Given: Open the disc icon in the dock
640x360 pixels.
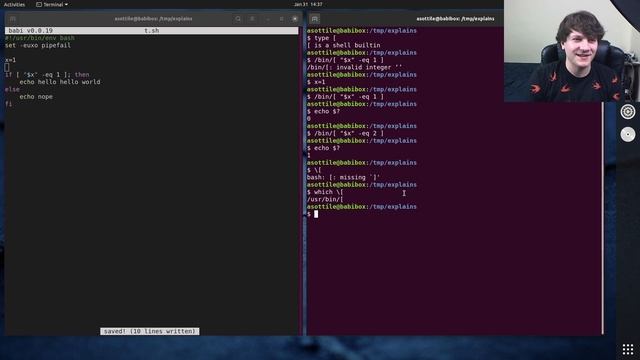Looking at the screenshot, I should coord(628,134).
